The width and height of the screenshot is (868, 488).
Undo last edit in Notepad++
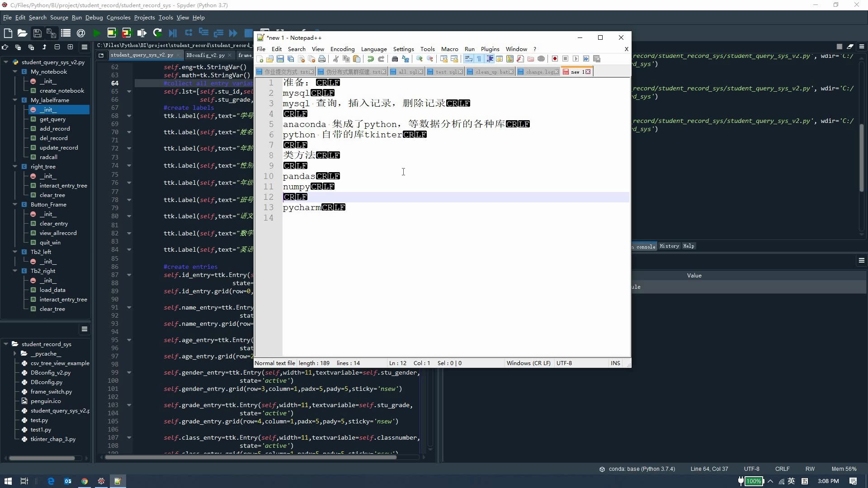point(371,59)
